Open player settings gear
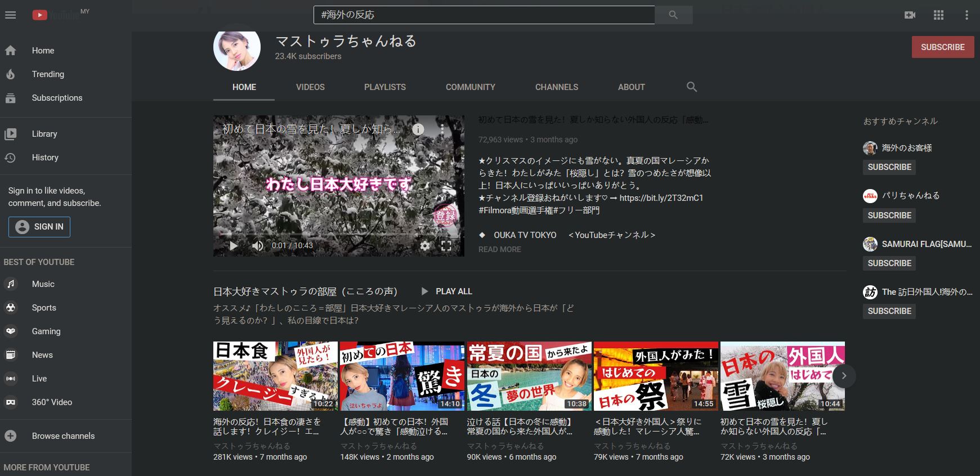This screenshot has height=476, width=980. point(425,246)
